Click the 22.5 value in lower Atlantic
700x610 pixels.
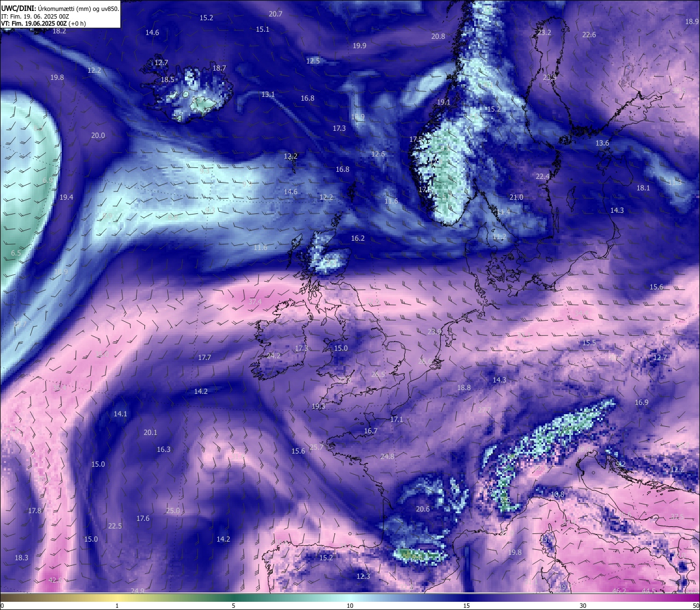tap(115, 526)
